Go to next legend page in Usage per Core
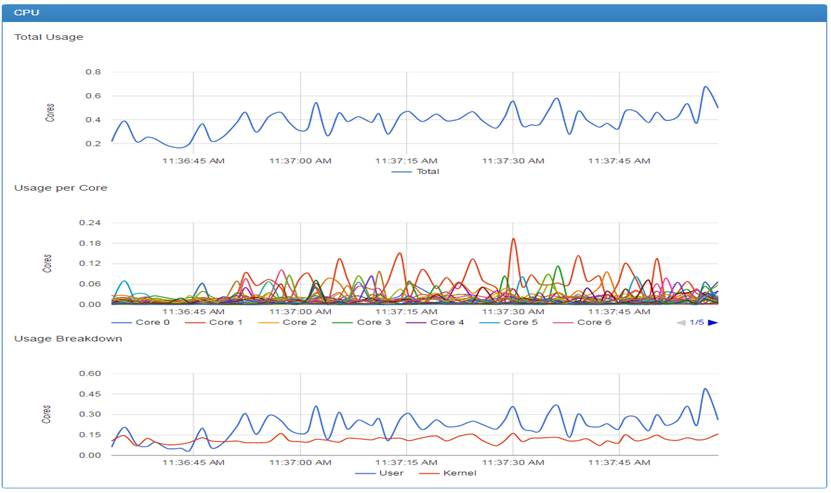This screenshot has height=493, width=831. tap(713, 322)
